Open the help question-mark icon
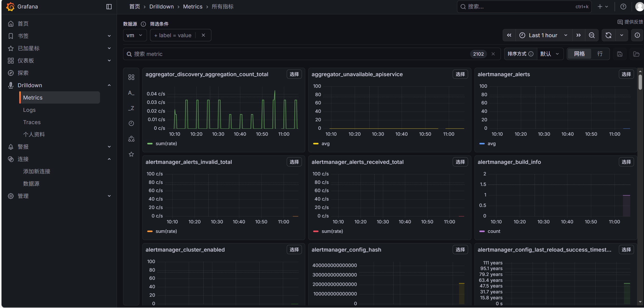Image resolution: width=644 pixels, height=308 pixels. pyautogui.click(x=623, y=7)
